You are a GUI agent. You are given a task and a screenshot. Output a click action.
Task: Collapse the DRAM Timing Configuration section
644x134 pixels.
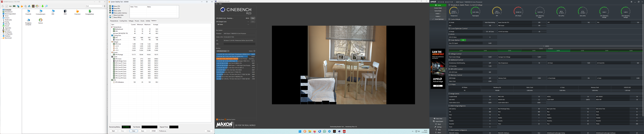pos(449,106)
